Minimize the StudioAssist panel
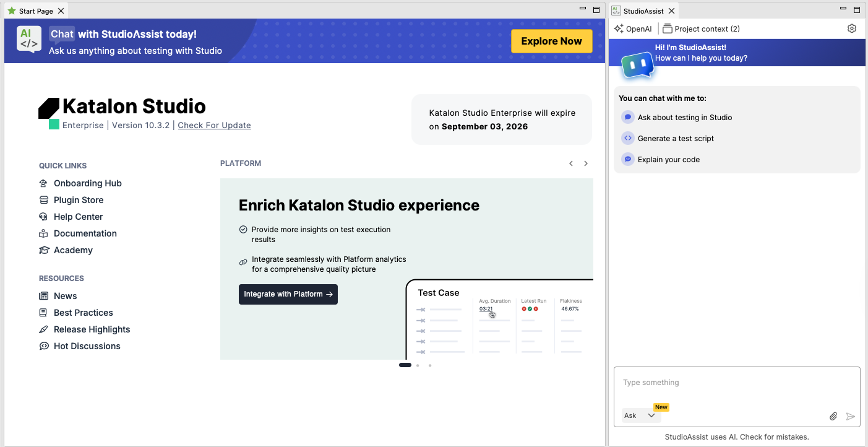868x447 pixels. coord(843,9)
